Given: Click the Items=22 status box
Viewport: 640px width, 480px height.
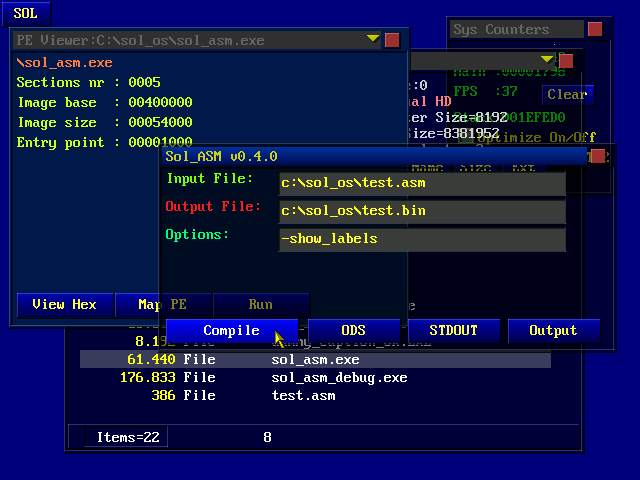Looking at the screenshot, I should 127,438.
